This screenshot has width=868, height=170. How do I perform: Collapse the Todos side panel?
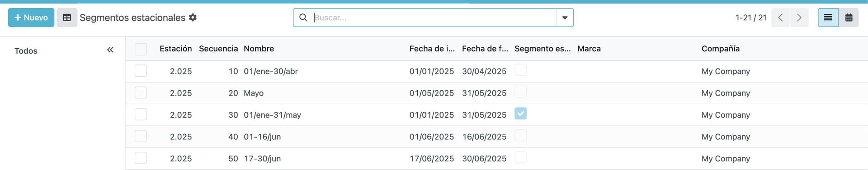pyautogui.click(x=110, y=50)
